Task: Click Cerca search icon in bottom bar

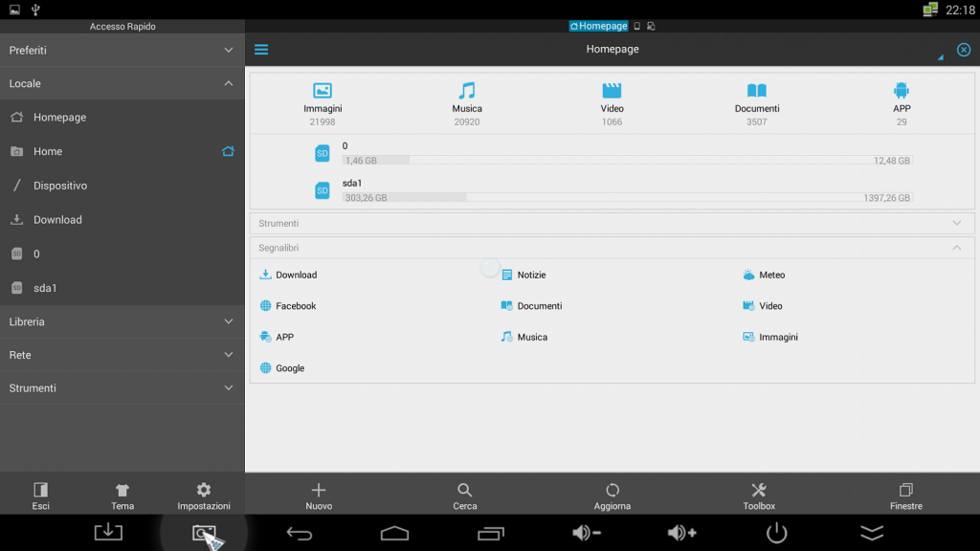Action: click(x=464, y=491)
